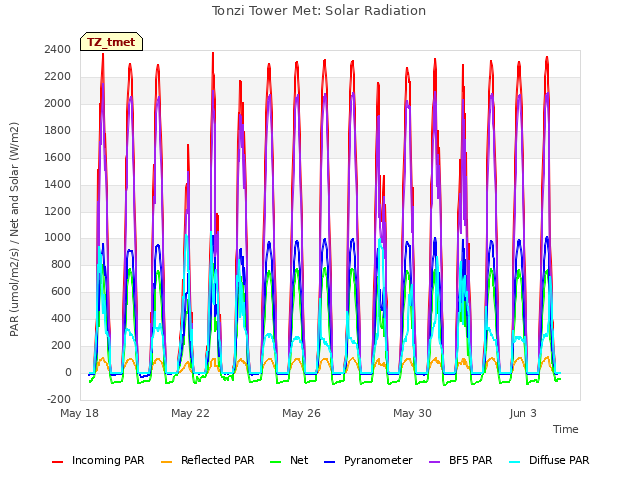Click the 1000 y-axis tick label
Image resolution: width=640 pixels, height=480 pixels.
pos(58,238)
